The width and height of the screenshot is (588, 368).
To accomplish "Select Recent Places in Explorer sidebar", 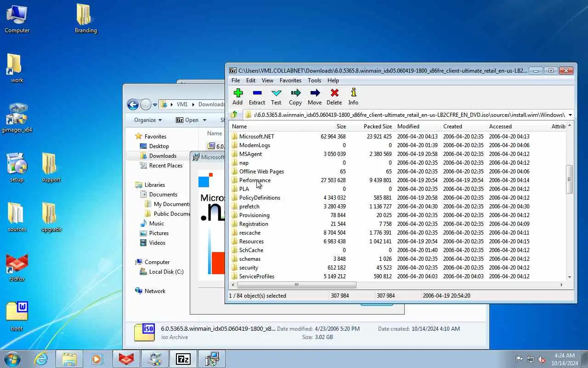I will 161,165.
